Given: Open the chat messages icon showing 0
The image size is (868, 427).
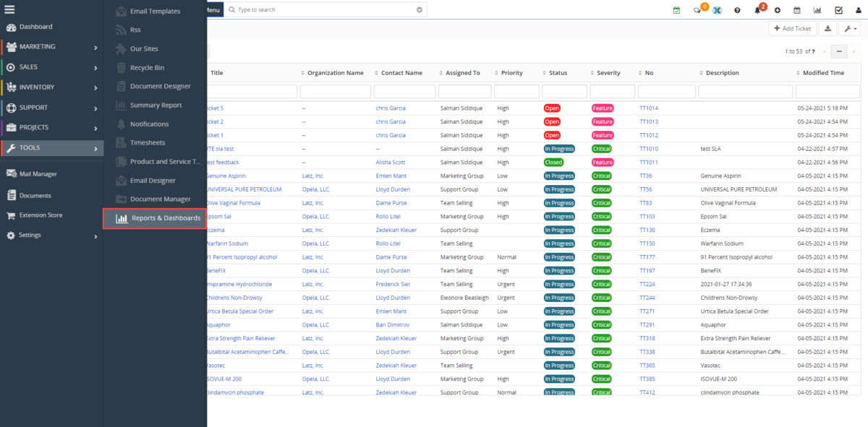Looking at the screenshot, I should pos(697,9).
